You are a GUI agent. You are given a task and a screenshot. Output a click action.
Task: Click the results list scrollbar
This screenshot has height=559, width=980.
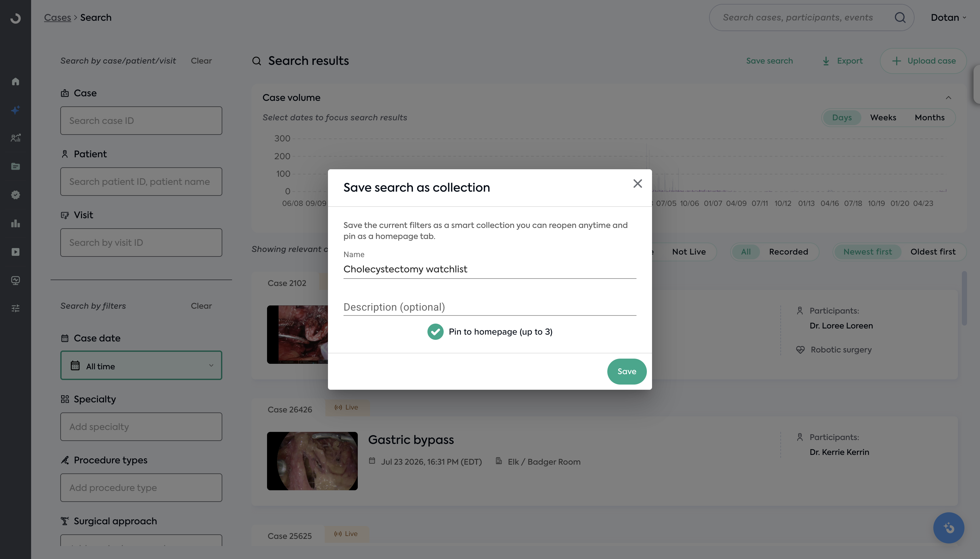point(964,298)
